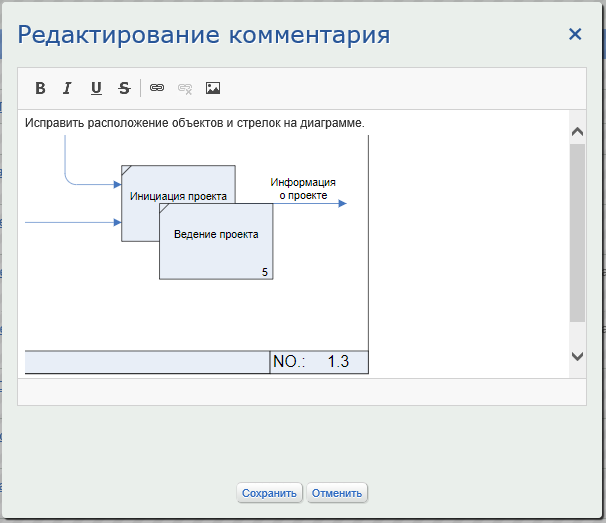
Task: Click the Информация о проекте arrow label
Action: [303, 189]
